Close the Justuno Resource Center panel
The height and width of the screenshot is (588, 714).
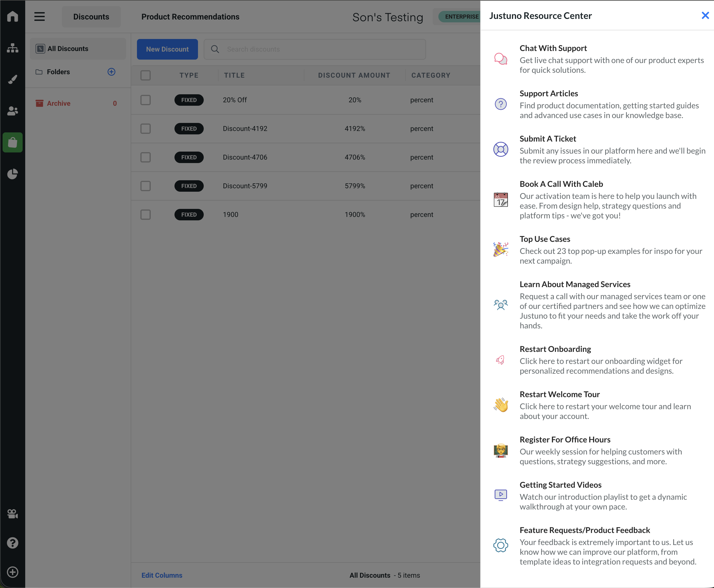(705, 15)
